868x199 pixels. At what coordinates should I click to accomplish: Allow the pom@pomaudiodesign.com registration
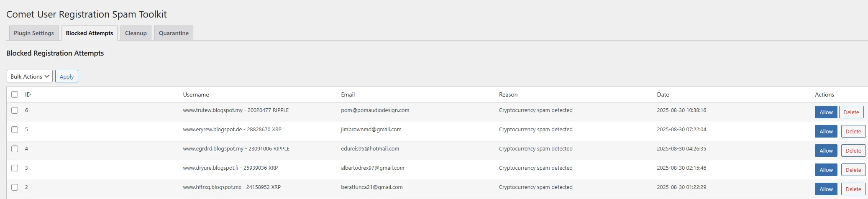pos(826,112)
